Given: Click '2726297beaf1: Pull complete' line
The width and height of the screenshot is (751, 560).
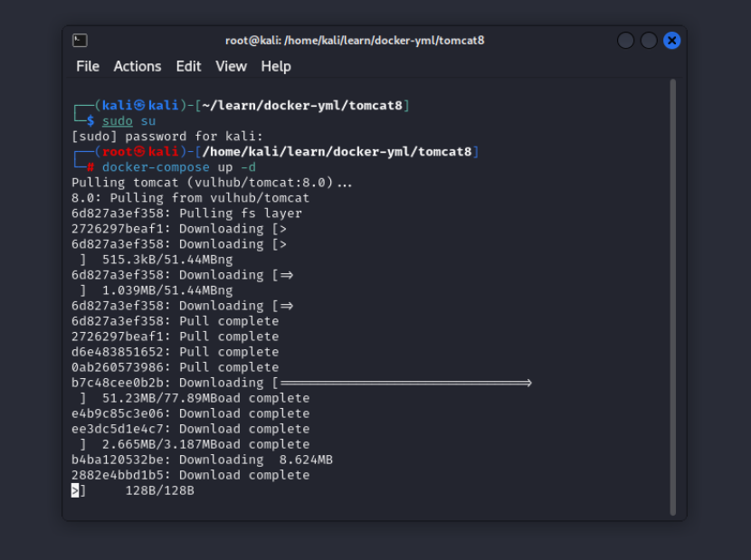Looking at the screenshot, I should point(176,337).
